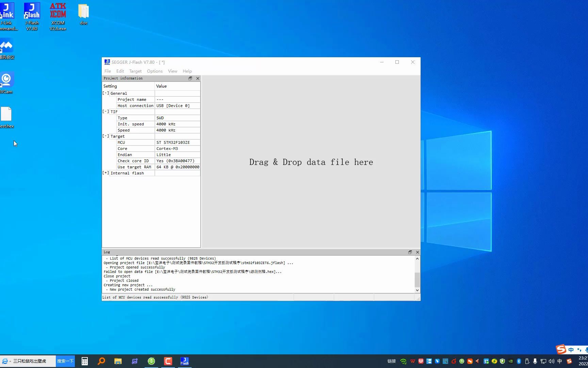Close the Project information panel
The width and height of the screenshot is (588, 368).
pos(198,78)
